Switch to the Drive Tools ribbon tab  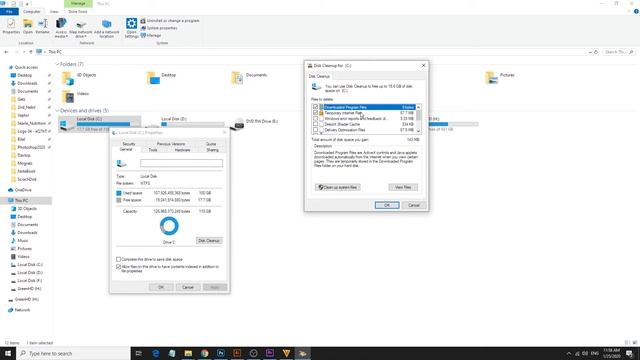[78, 11]
